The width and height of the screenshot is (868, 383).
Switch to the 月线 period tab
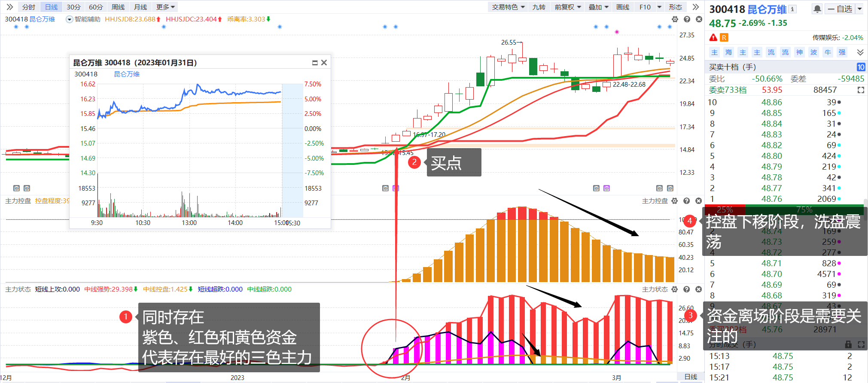(140, 7)
